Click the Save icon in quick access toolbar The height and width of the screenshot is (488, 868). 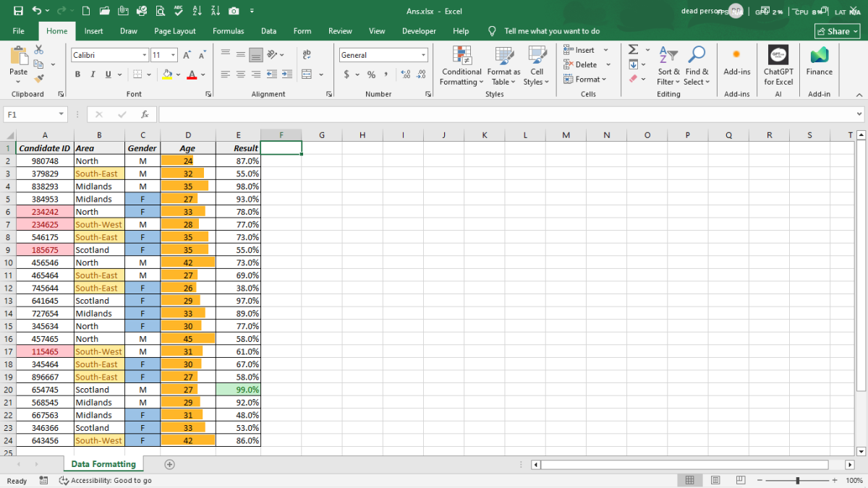[x=18, y=11]
